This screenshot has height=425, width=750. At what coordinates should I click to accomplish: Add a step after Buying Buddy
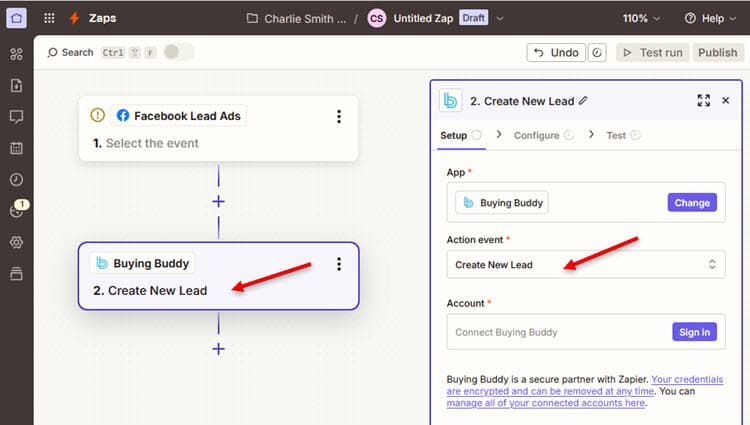pos(219,349)
